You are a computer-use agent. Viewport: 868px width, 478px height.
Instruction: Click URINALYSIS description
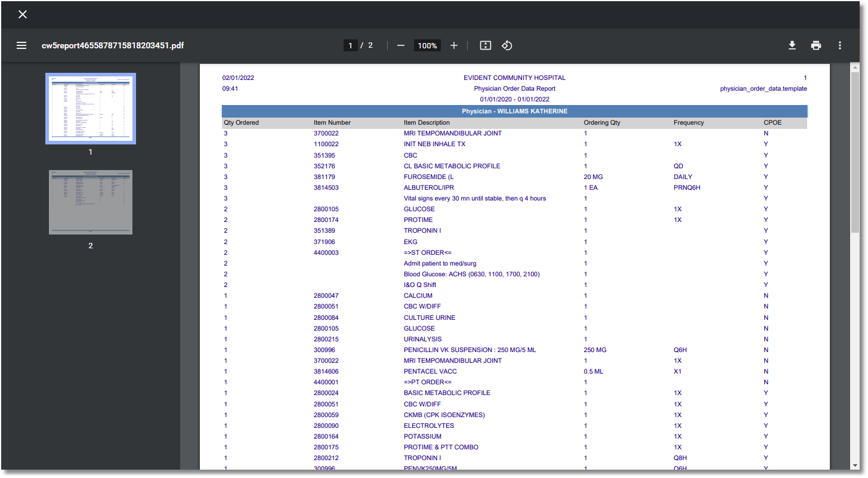(x=423, y=339)
